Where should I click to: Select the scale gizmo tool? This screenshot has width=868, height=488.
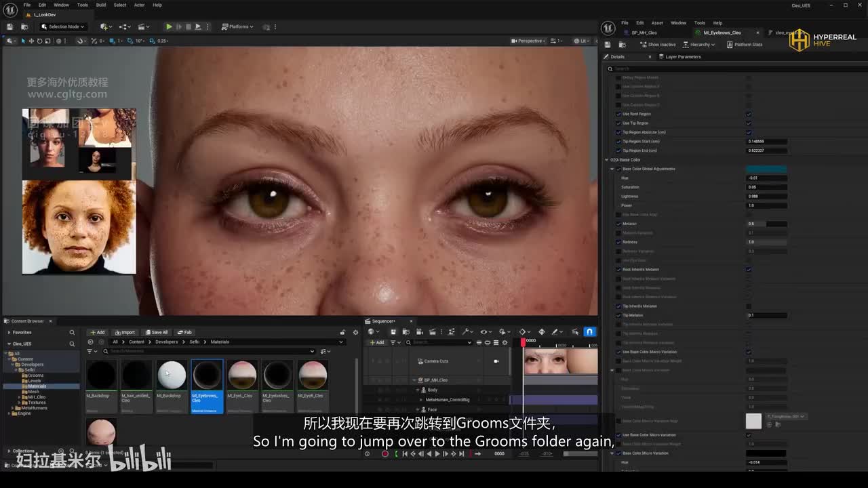46,41
